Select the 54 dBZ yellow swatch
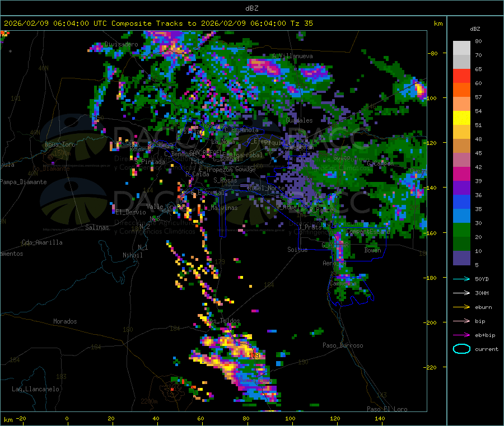The image size is (504, 426). [461, 118]
